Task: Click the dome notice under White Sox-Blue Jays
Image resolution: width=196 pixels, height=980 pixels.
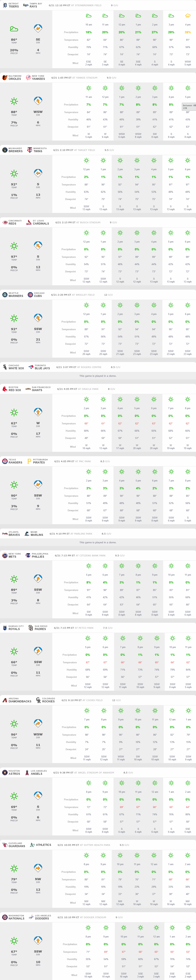Action: pyautogui.click(x=98, y=376)
